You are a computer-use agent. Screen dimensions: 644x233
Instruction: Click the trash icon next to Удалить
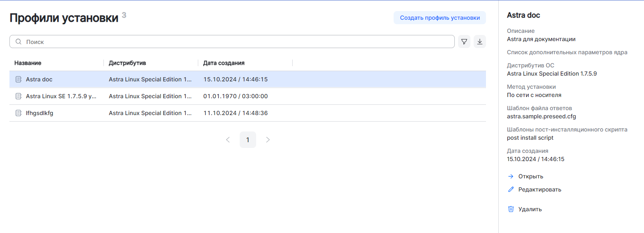coord(511,209)
